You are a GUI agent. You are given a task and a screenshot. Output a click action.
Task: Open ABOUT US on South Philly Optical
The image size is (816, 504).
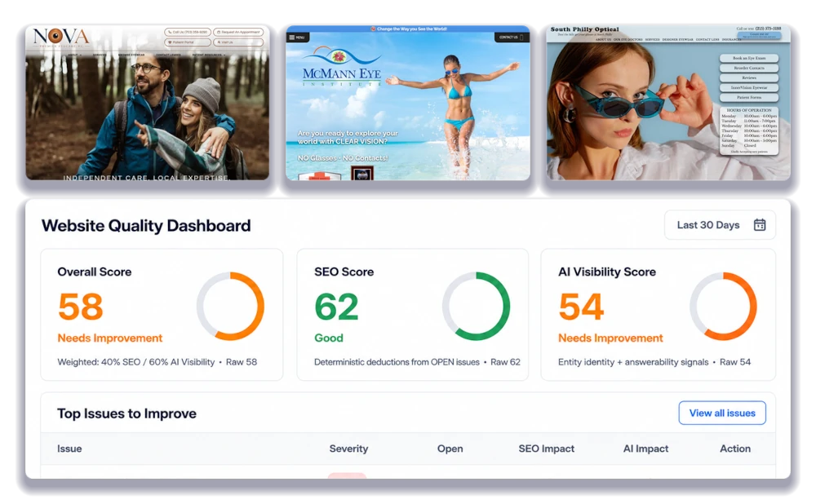tap(603, 39)
